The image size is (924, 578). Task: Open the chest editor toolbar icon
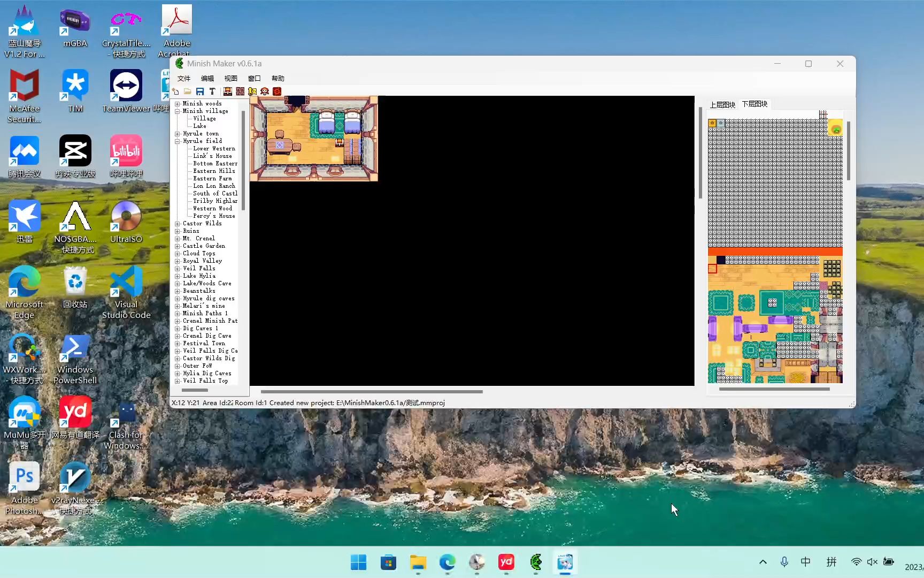coord(228,92)
